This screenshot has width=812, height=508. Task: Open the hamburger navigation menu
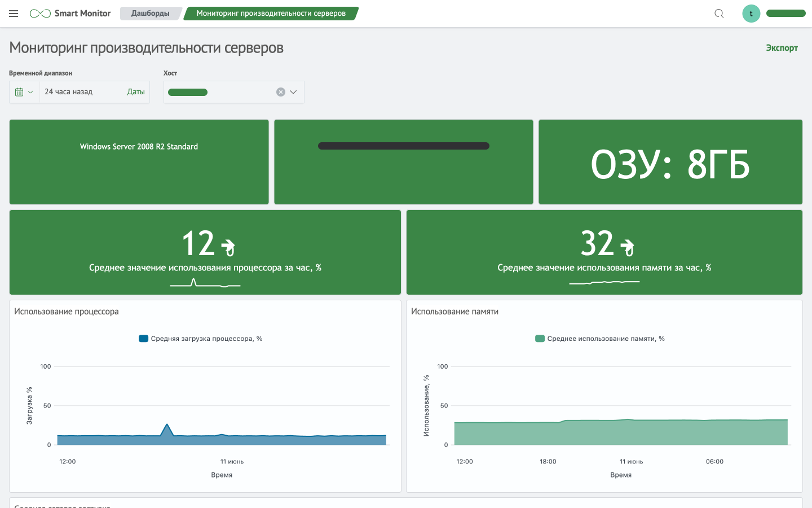[x=14, y=14]
